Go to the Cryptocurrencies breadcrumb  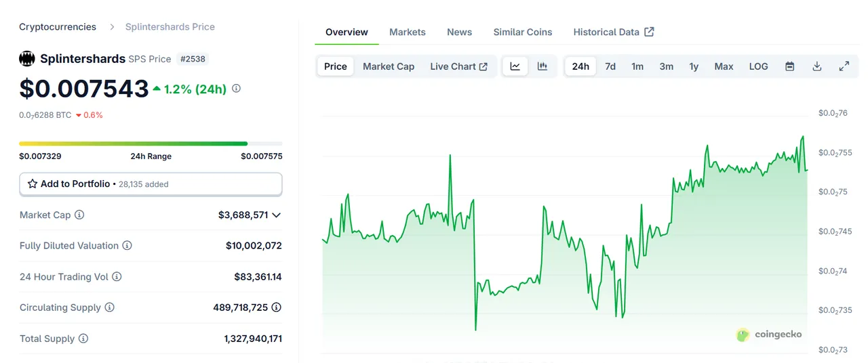point(58,27)
